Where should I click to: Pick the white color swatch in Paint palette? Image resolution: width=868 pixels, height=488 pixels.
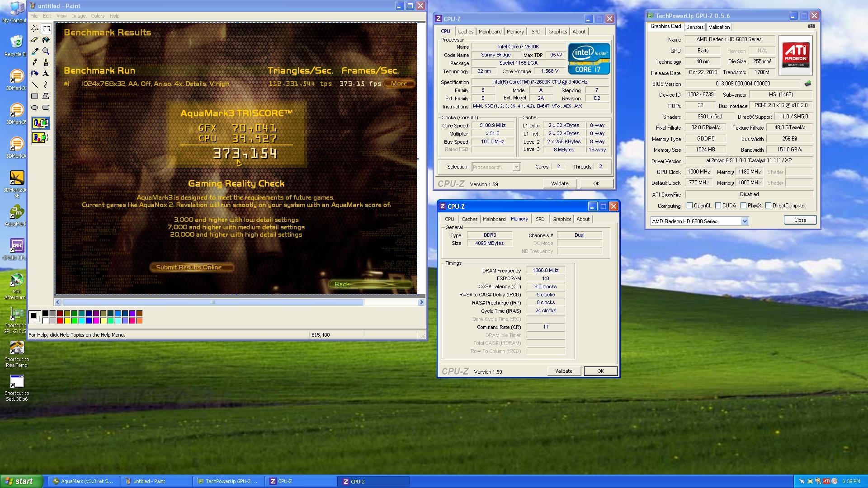point(45,321)
